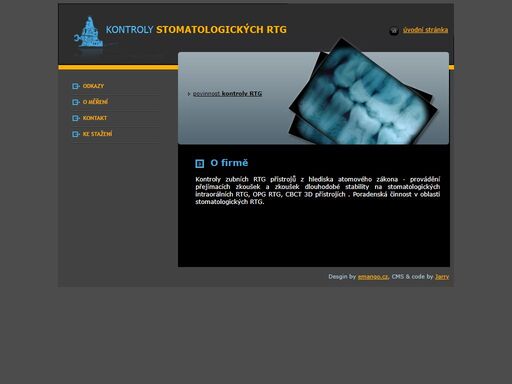Open the KE STAŽENÍ downloads page
The height and width of the screenshot is (384, 512).
[97, 134]
